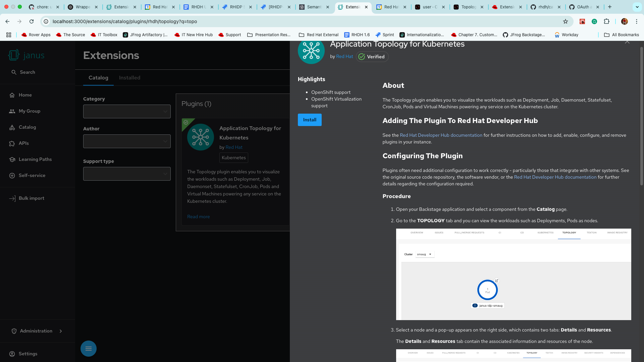Screen dimensions: 644x362
Task: Click the Janus logo icon
Action: (14, 55)
